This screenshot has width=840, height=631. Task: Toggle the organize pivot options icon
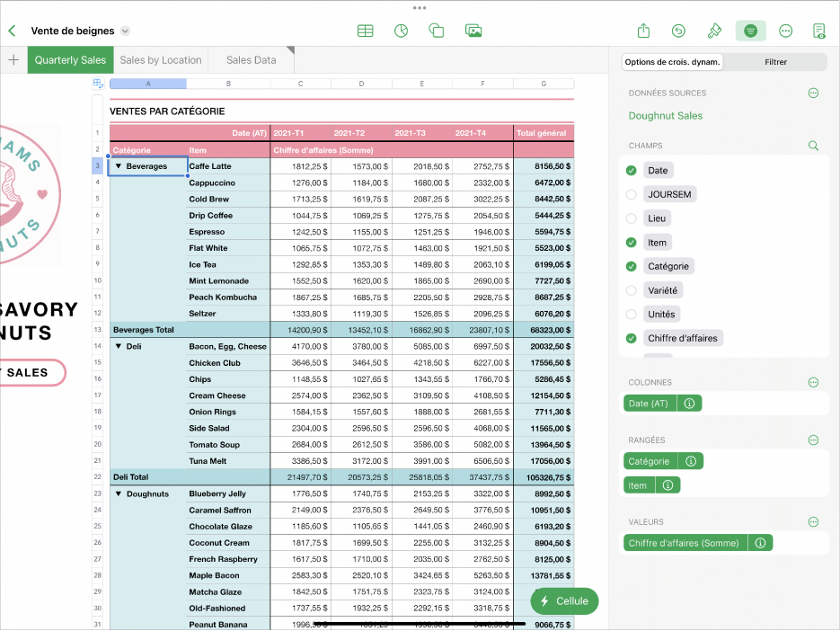click(x=750, y=31)
